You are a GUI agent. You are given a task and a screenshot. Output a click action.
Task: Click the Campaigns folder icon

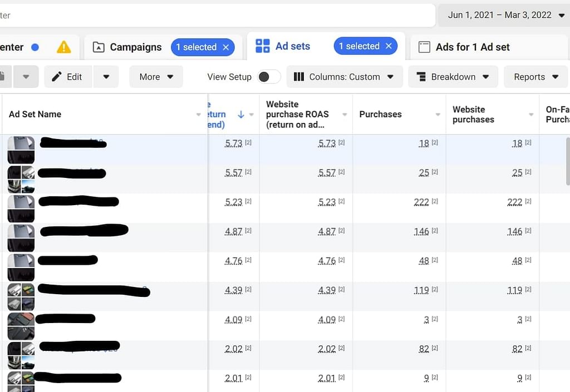pos(99,47)
